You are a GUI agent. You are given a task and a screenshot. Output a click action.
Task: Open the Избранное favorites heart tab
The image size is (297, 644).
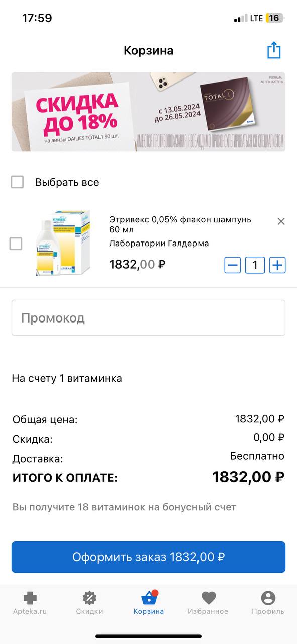[x=208, y=603]
